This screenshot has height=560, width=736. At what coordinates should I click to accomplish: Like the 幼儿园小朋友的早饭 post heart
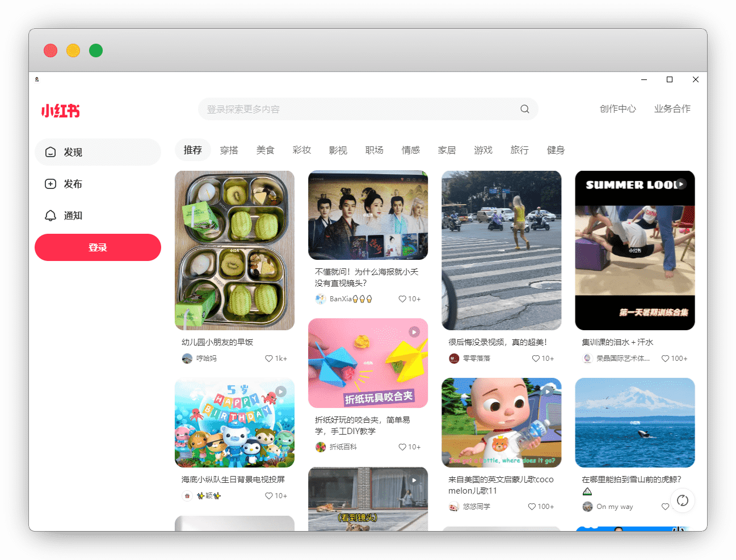click(x=269, y=359)
